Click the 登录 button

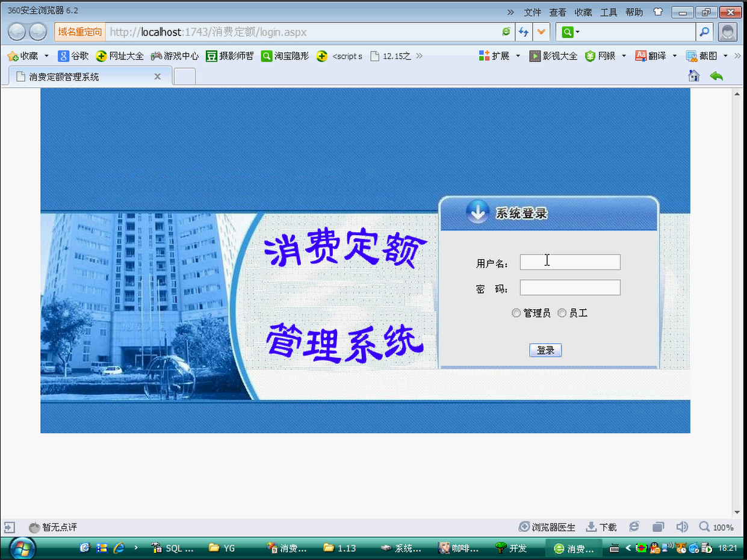[545, 351]
